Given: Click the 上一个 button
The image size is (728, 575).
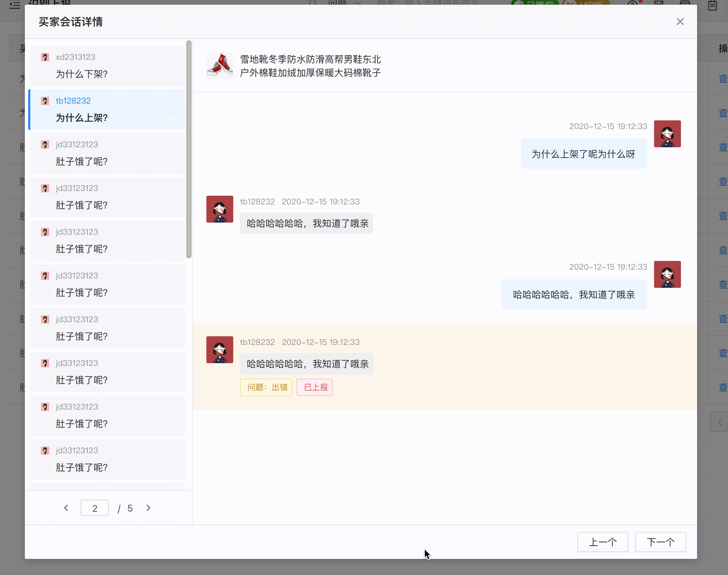Looking at the screenshot, I should pyautogui.click(x=603, y=542).
